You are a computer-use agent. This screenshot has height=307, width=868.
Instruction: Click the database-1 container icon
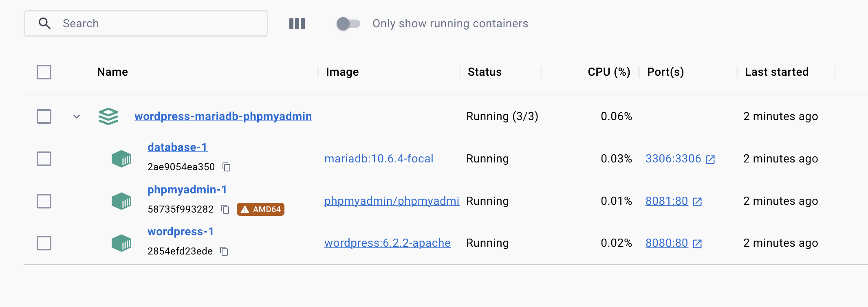(121, 159)
